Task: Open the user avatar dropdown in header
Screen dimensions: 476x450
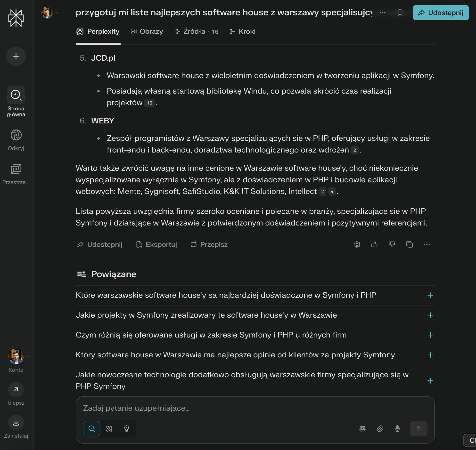Action: 50,13
